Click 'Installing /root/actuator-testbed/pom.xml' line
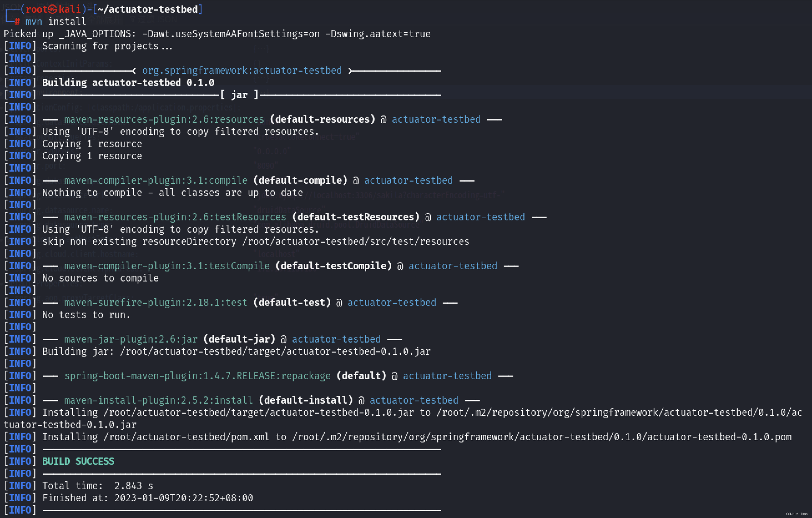Image resolution: width=812 pixels, height=518 pixels. click(x=417, y=437)
